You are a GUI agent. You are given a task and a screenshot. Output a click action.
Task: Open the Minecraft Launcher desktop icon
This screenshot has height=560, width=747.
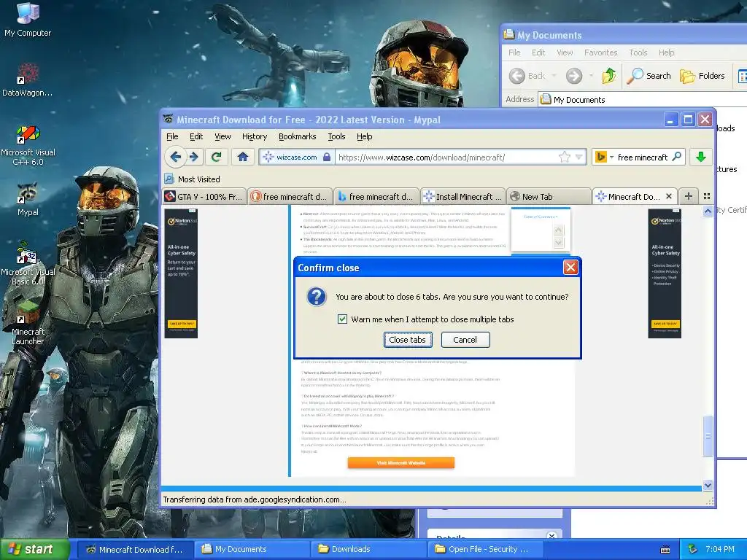pyautogui.click(x=28, y=323)
